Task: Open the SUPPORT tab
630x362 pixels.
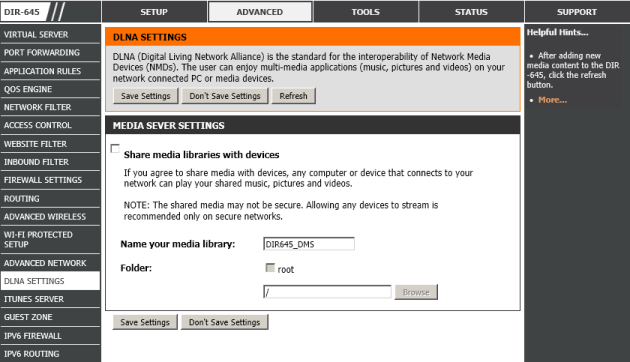Action: pyautogui.click(x=577, y=12)
